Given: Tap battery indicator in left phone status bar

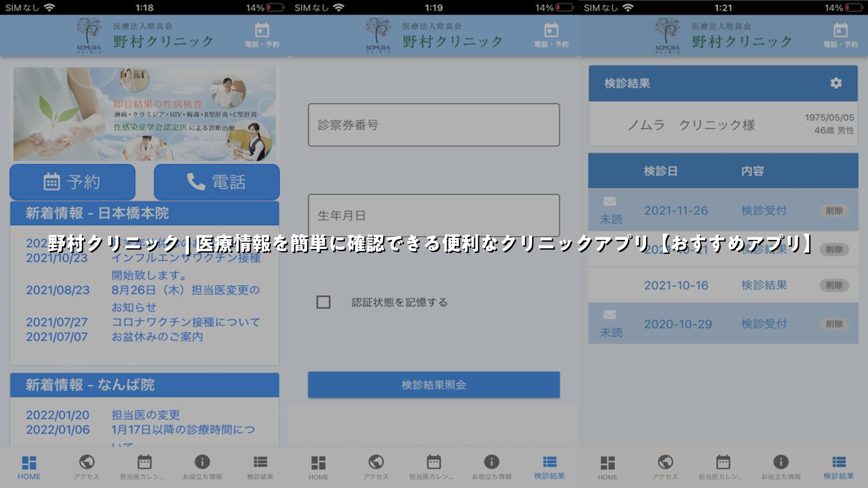Looking at the screenshot, I should [275, 8].
